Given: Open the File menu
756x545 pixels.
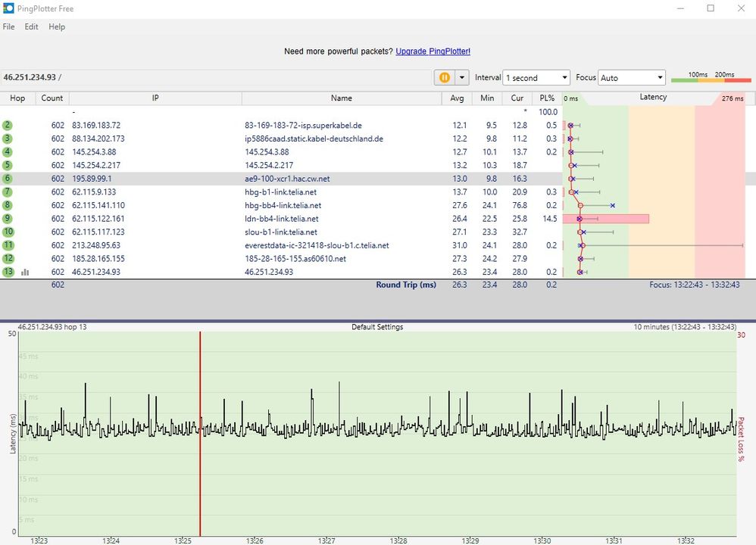Looking at the screenshot, I should (8, 26).
